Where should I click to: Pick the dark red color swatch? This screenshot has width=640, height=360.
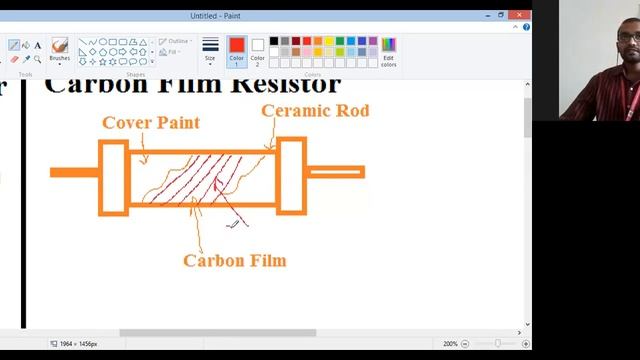point(296,41)
